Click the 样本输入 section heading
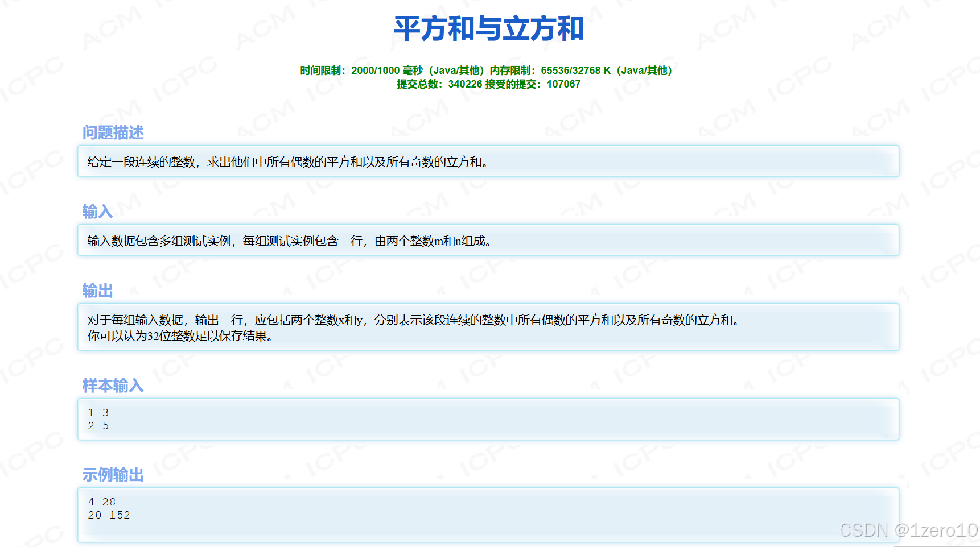 (113, 386)
